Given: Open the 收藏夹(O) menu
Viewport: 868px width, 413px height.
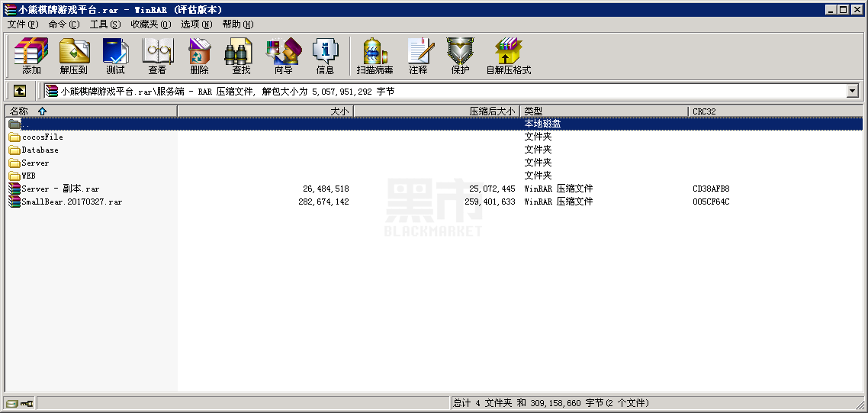Looking at the screenshot, I should pos(150,24).
